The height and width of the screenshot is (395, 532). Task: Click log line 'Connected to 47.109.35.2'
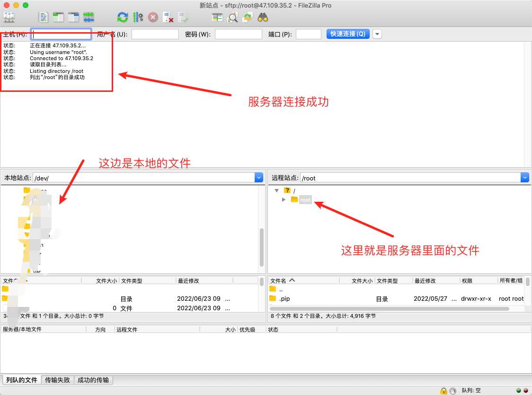click(x=62, y=58)
